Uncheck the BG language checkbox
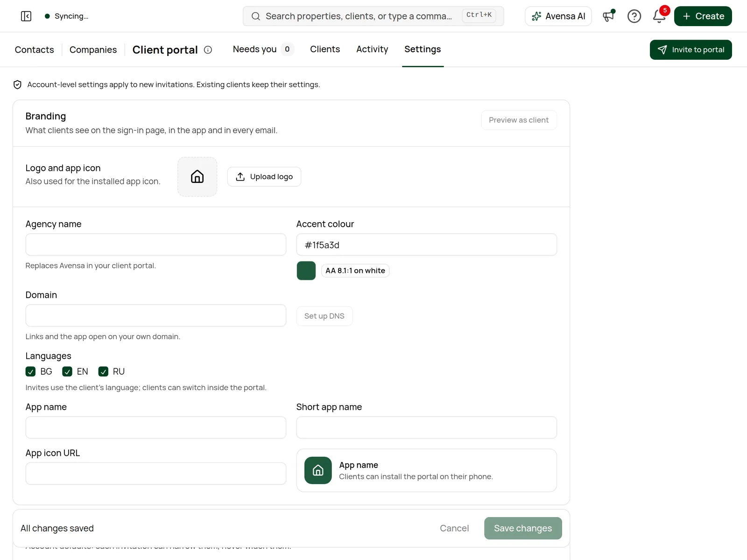This screenshot has height=560, width=747. coord(30,371)
